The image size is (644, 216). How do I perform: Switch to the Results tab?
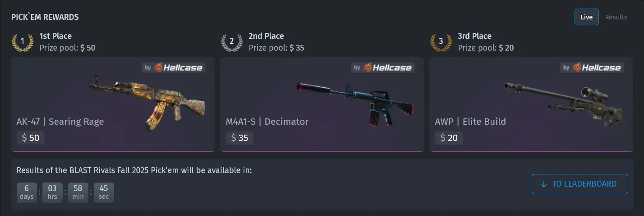coord(616,17)
